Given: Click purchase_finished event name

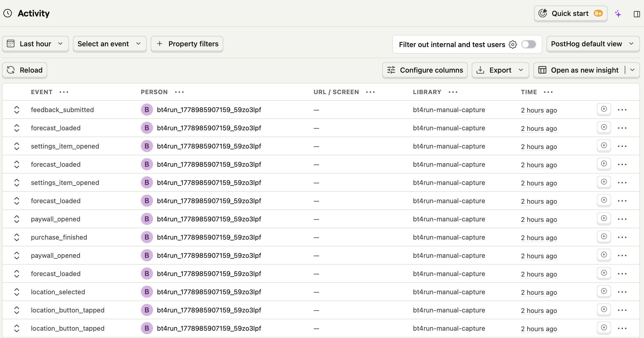Looking at the screenshot, I should point(59,237).
